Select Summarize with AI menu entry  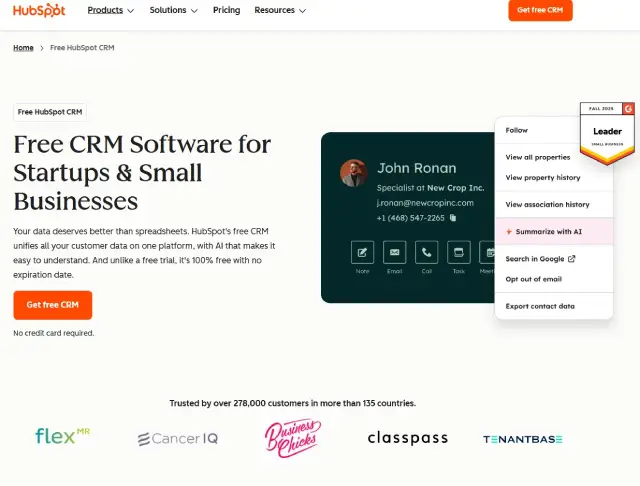point(549,231)
